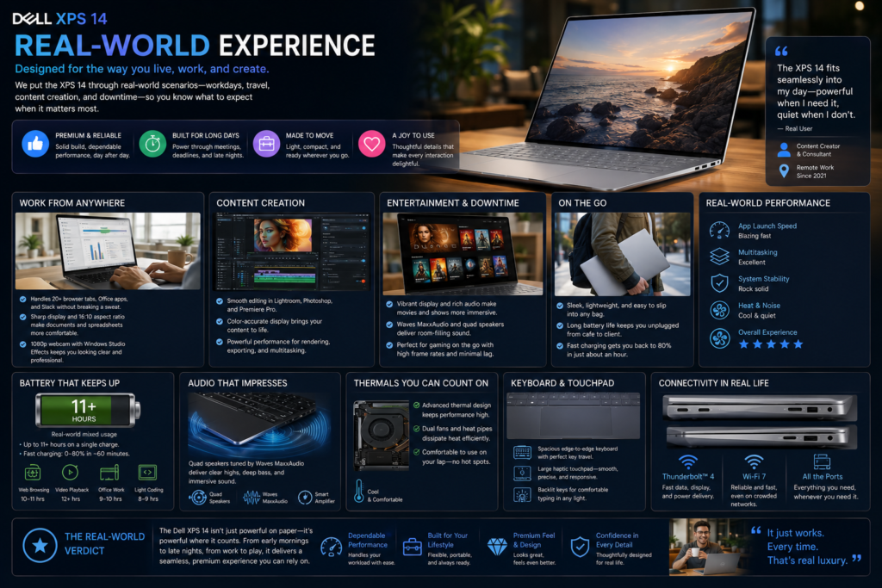Click the Real-World Performance heading
Viewport: 882px width, 588px height.
click(x=767, y=203)
